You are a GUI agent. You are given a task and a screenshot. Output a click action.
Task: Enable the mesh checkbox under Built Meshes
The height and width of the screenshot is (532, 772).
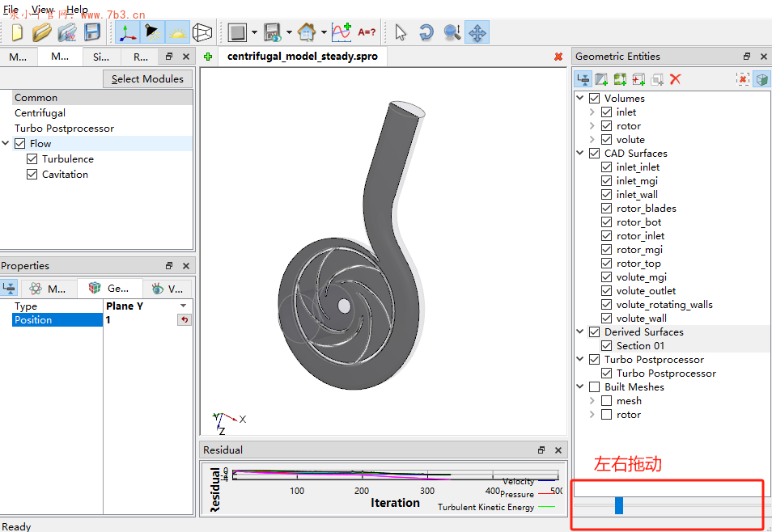607,401
